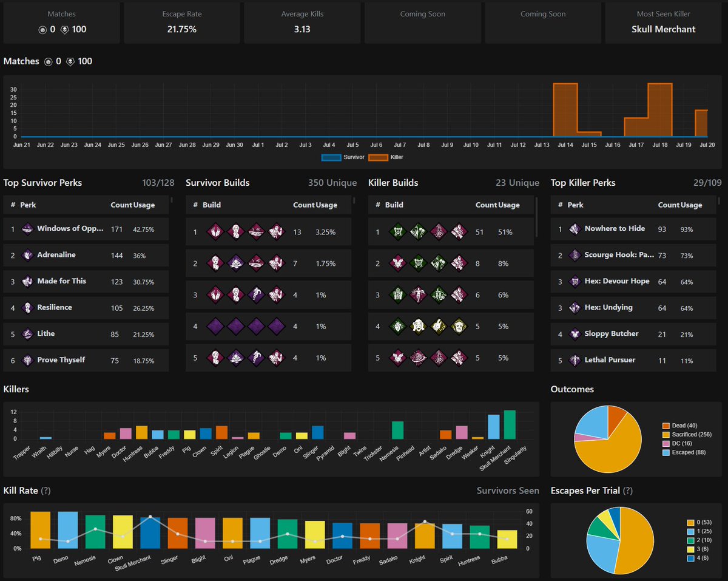728x581 pixels.
Task: Click the Nowhere to Hide perk icon
Action: [575, 229]
